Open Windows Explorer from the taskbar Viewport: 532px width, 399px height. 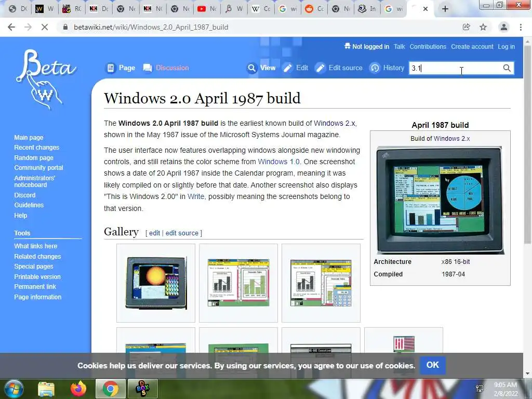pos(46,389)
